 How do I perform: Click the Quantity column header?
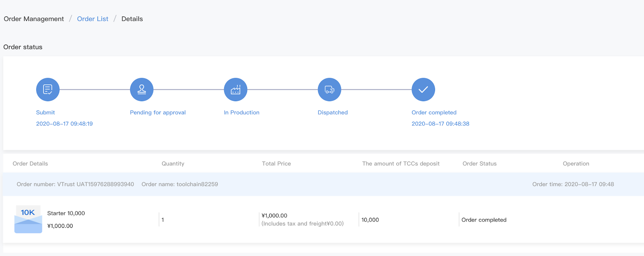[173, 164]
